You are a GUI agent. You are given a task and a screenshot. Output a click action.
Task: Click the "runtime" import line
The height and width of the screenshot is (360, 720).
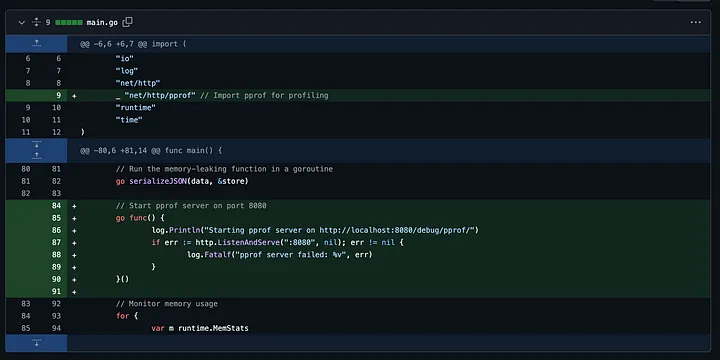pos(135,107)
